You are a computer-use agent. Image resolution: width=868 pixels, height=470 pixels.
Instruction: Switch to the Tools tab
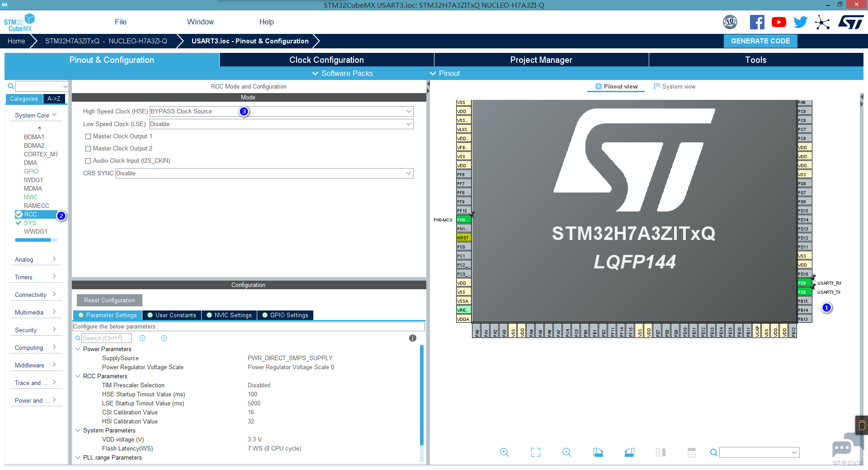(756, 60)
